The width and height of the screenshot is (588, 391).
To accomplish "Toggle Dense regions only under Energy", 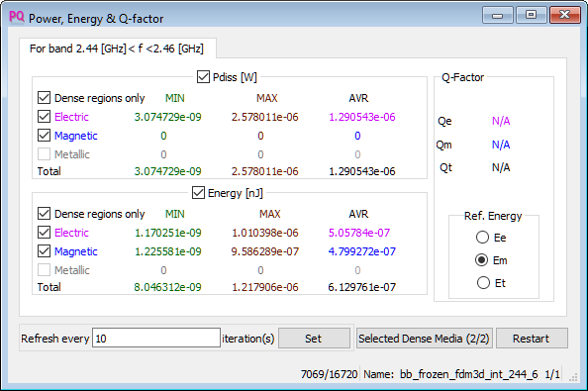I will coord(44,214).
